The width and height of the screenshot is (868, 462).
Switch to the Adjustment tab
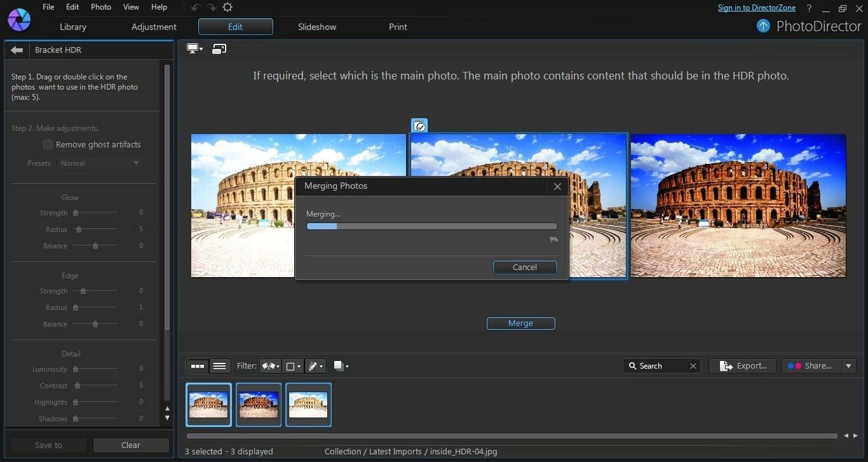154,27
